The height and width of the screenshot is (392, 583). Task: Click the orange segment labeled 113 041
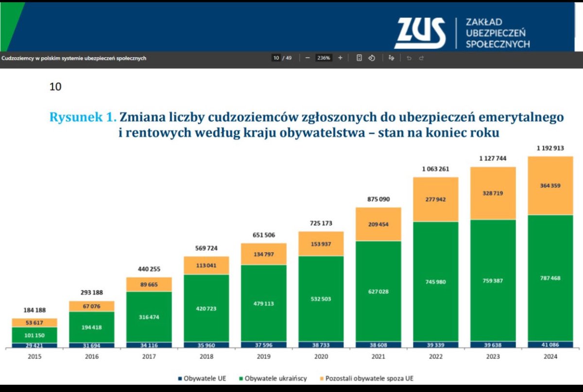[206, 266]
